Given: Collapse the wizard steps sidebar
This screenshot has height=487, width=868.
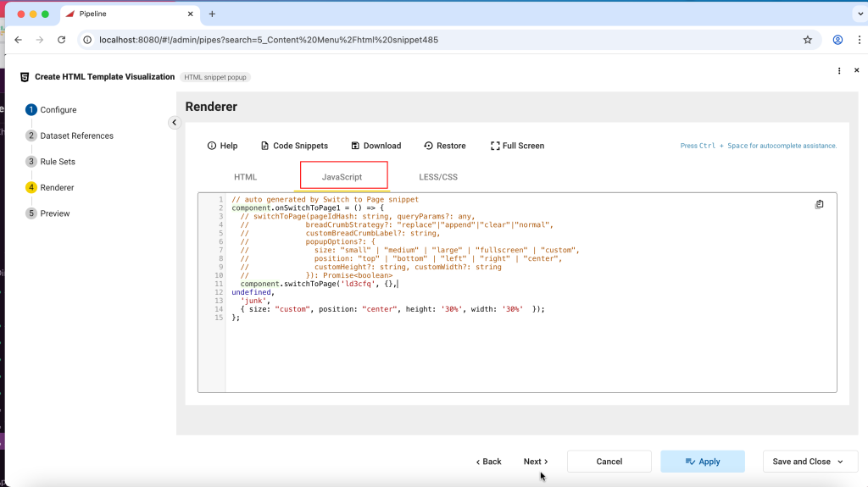Looking at the screenshot, I should pyautogui.click(x=174, y=123).
